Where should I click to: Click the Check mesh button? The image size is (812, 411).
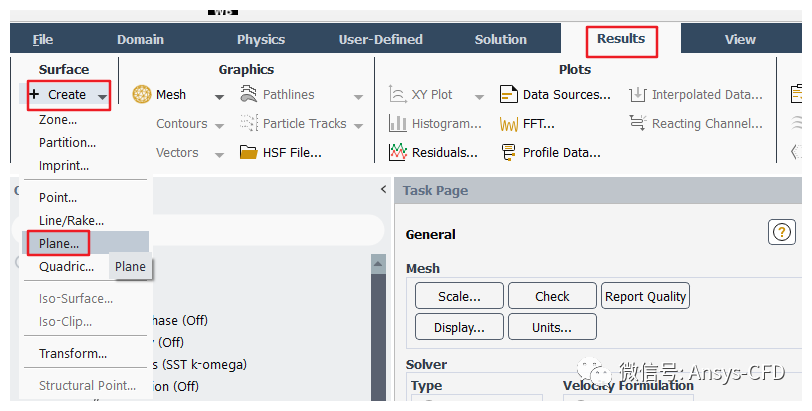[552, 296]
